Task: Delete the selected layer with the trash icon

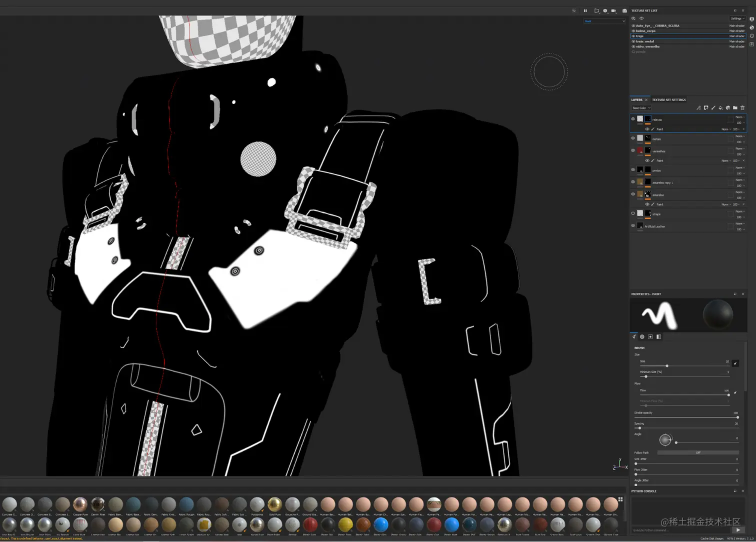Action: [x=742, y=107]
